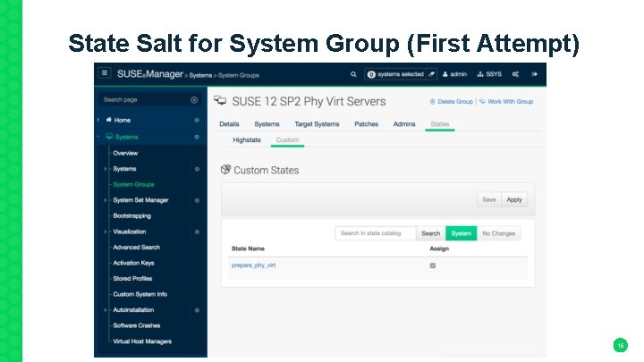
Task: Clear systems selected with eraser icon
Action: pyautogui.click(x=431, y=74)
